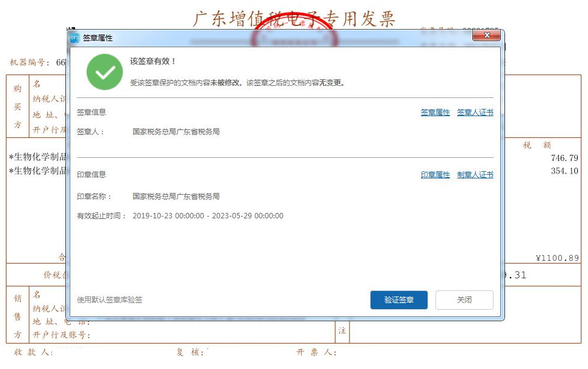The image size is (588, 369).
Task: Click the 印章名称： field label
Action: click(x=94, y=197)
